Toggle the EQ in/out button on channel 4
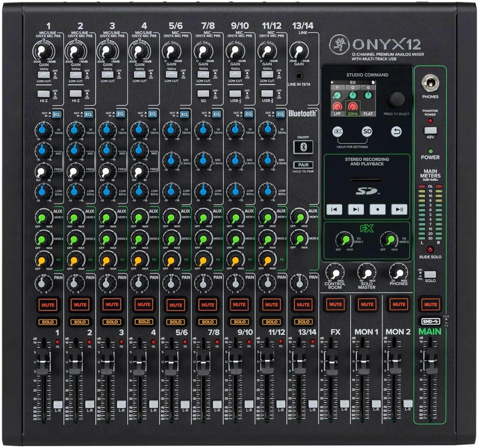 (x=152, y=114)
